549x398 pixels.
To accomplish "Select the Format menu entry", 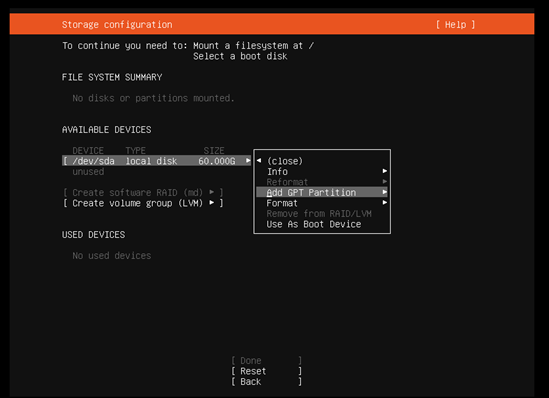I will 322,203.
